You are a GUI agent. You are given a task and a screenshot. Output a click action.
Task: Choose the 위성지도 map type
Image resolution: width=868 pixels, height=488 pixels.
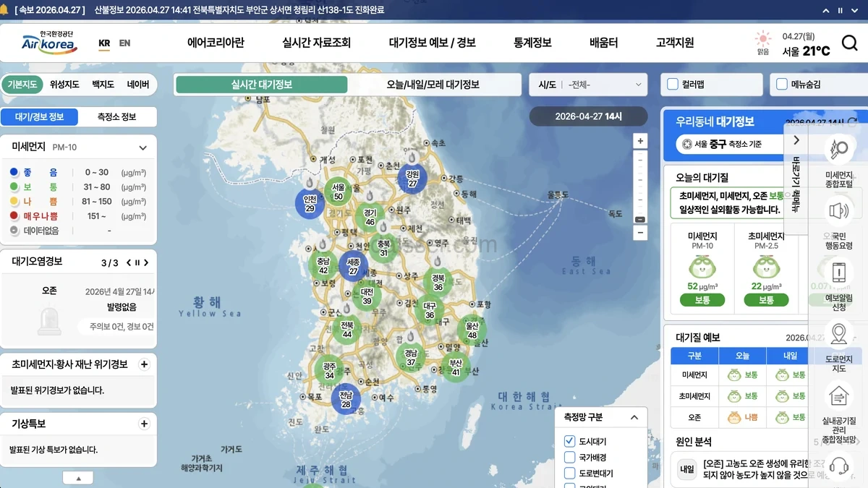point(64,85)
